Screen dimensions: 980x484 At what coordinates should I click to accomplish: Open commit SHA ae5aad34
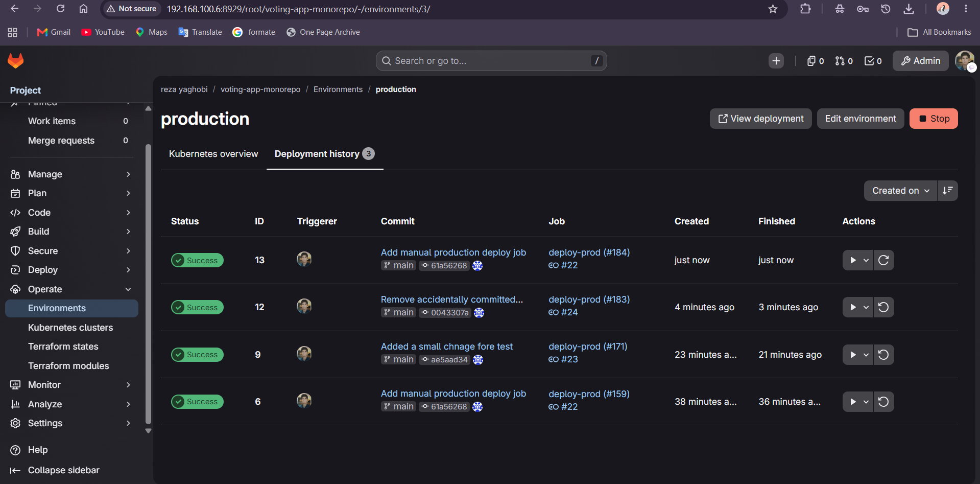(444, 360)
